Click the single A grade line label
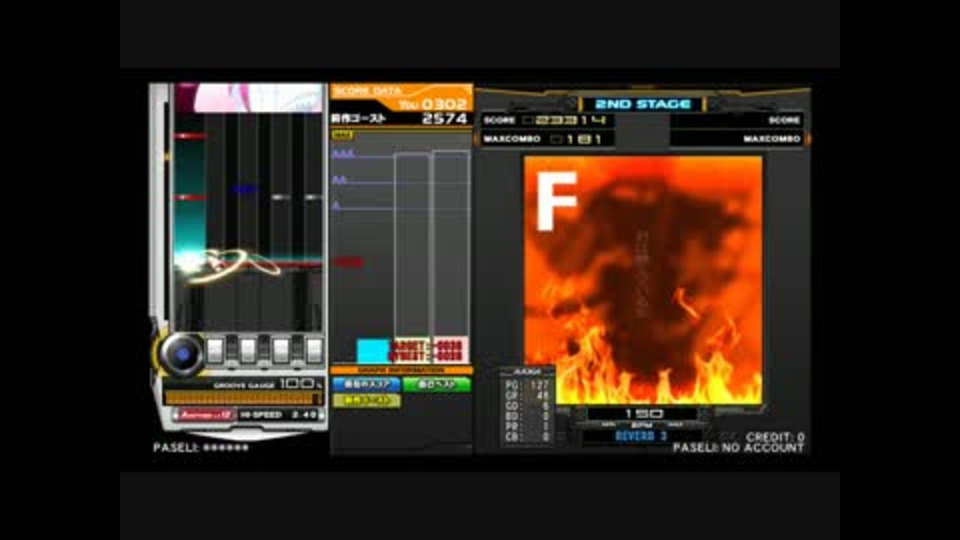Screen dimensions: 960x540 336,206
